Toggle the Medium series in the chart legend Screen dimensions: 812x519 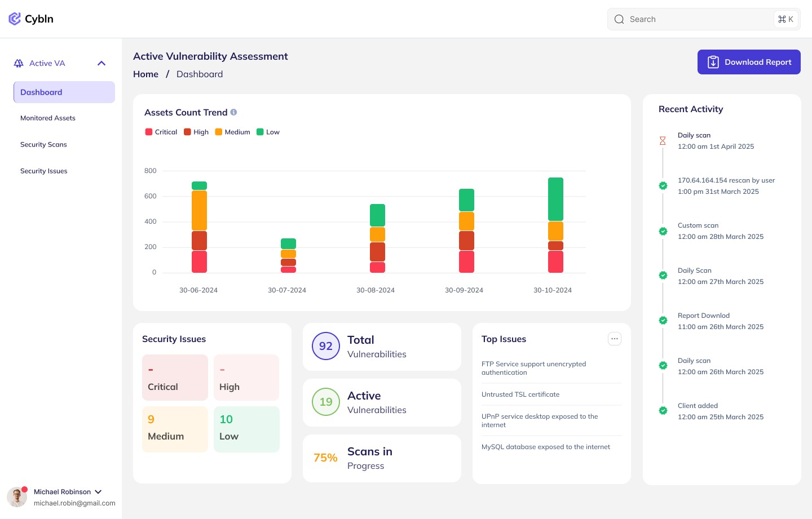click(232, 132)
